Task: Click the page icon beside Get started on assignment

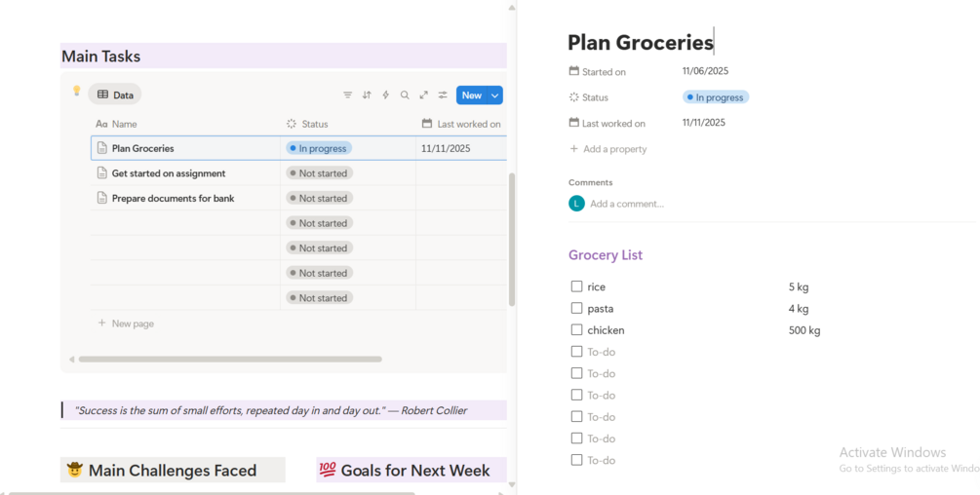Action: pyautogui.click(x=102, y=173)
